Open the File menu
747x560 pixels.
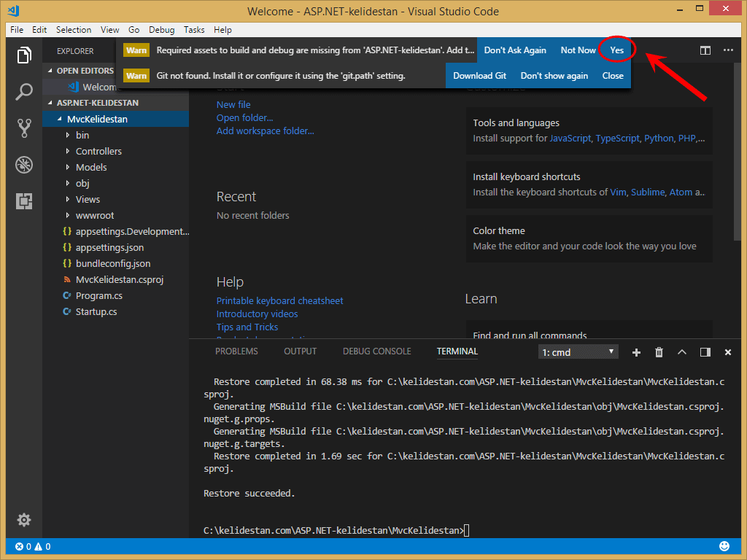tap(17, 29)
